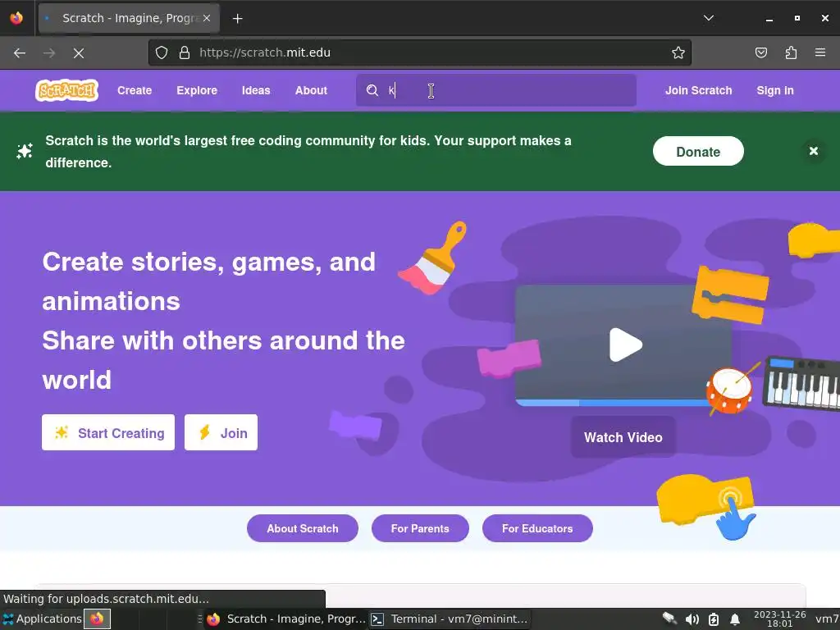
Task: Click the Donate button
Action: point(698,152)
